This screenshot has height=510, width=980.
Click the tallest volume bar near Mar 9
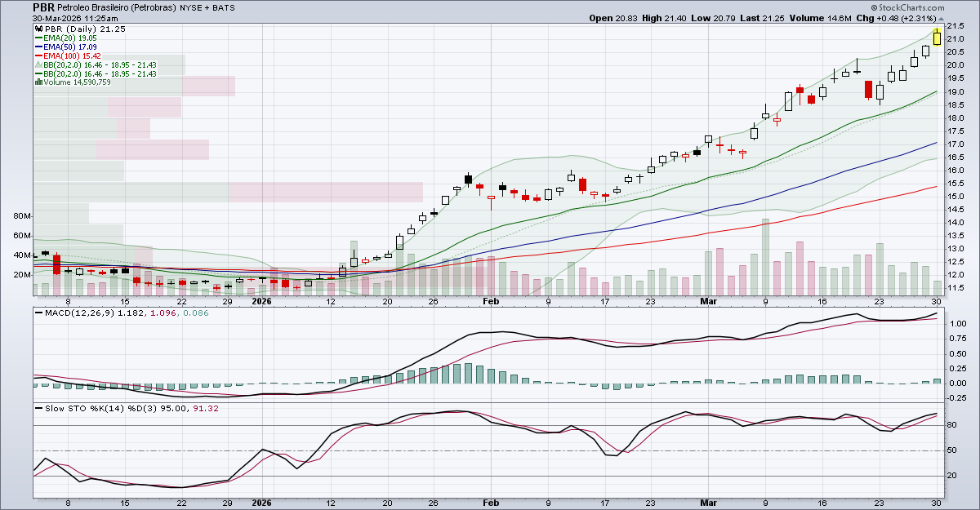click(765, 257)
